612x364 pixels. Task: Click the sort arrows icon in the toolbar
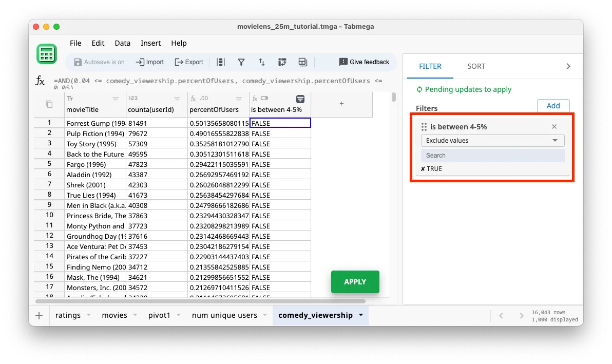(x=262, y=62)
